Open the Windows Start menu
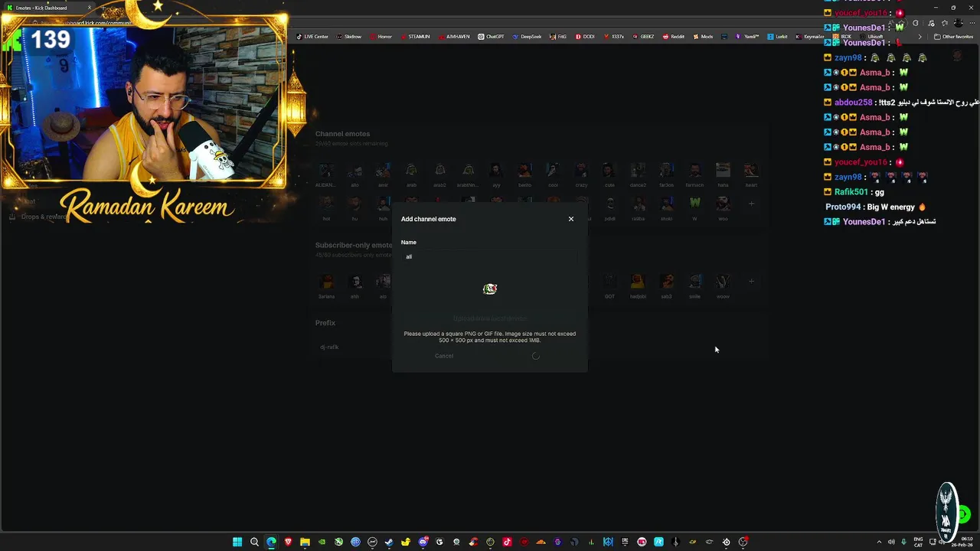The image size is (980, 551). click(x=237, y=542)
